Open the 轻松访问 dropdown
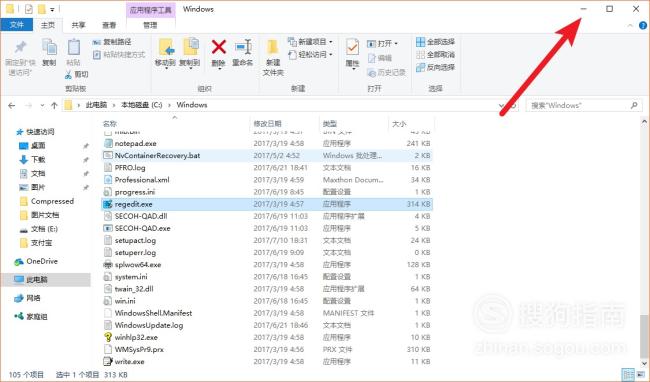Screen dimensions: 650x382 [310, 54]
